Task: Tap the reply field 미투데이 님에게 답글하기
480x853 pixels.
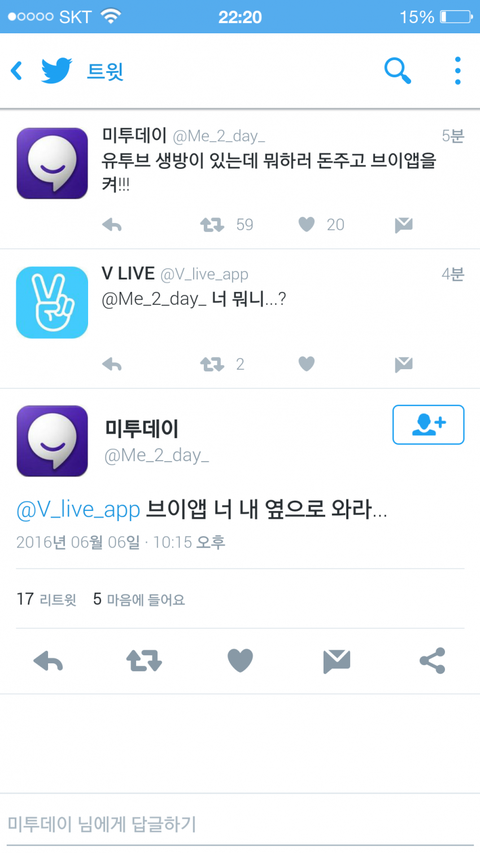Action: tap(240, 824)
